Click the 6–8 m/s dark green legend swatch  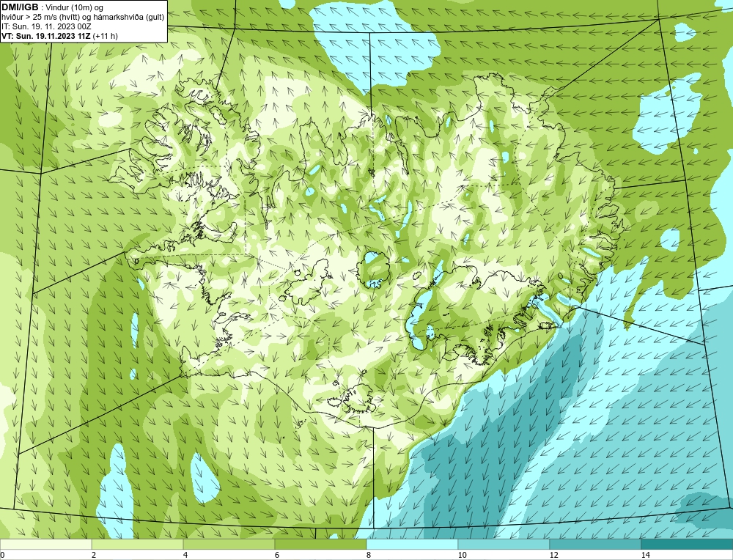[x=321, y=545]
